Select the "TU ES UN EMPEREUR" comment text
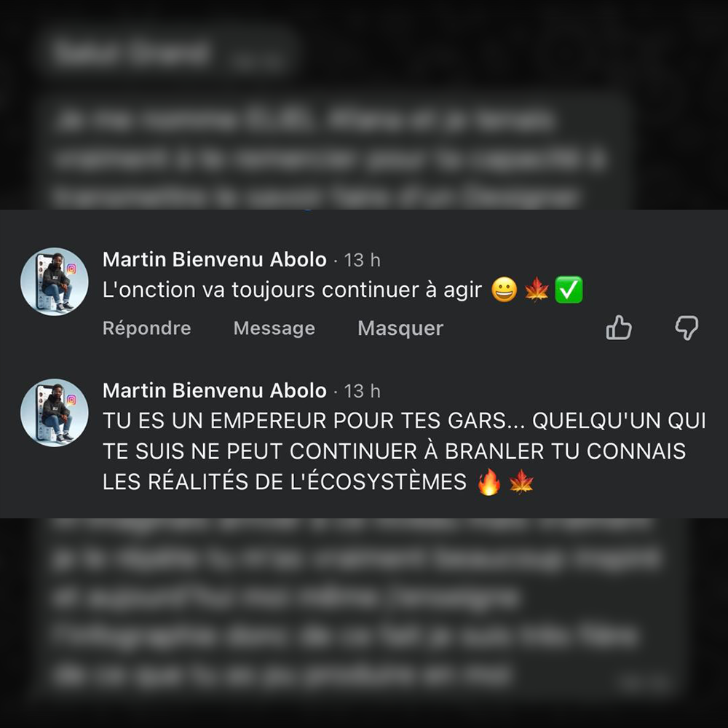This screenshot has height=728, width=728. pyautogui.click(x=404, y=451)
